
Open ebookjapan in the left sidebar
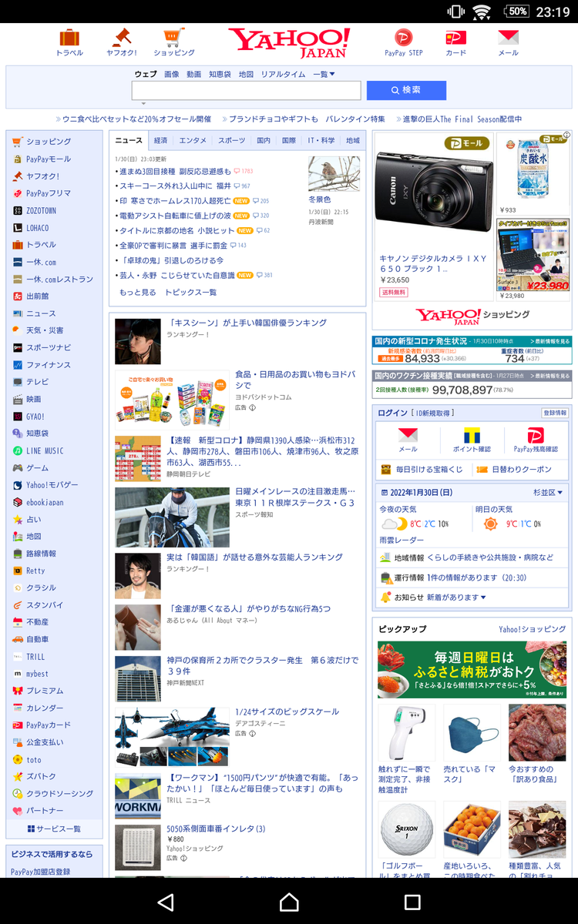[x=45, y=502]
